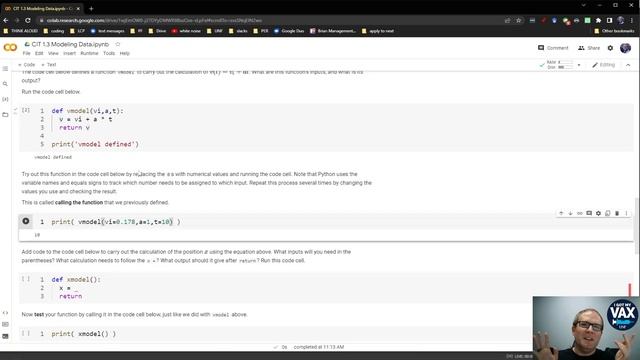Run the vmodel print code cell
This screenshot has width=640, height=360.
click(26, 221)
